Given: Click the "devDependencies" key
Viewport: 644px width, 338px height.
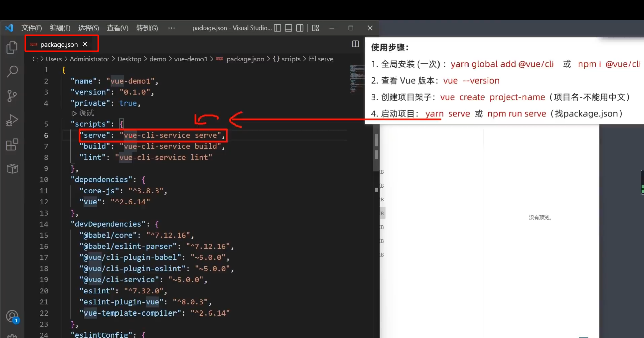Looking at the screenshot, I should pyautogui.click(x=108, y=224).
